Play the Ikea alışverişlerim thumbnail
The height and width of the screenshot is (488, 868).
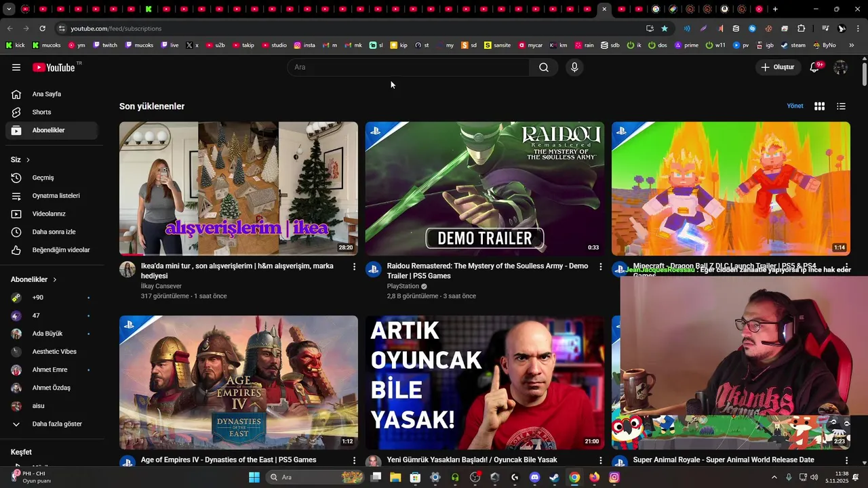coord(239,188)
